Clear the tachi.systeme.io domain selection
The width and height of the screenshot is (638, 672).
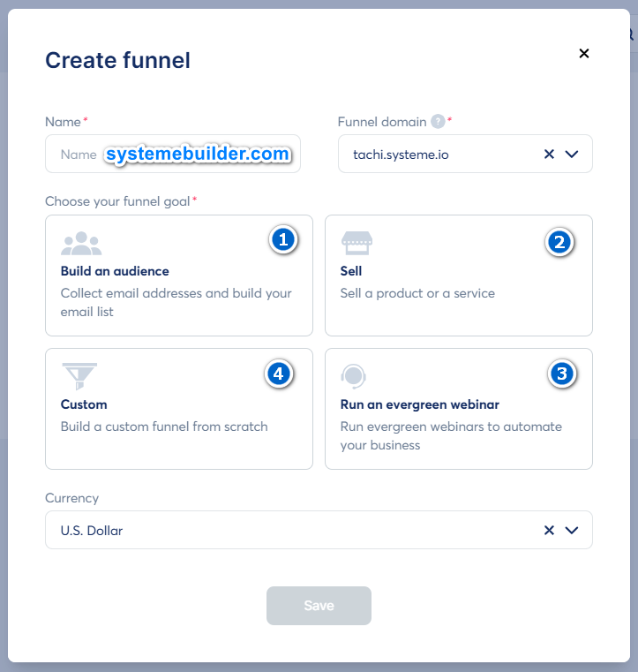(x=549, y=154)
